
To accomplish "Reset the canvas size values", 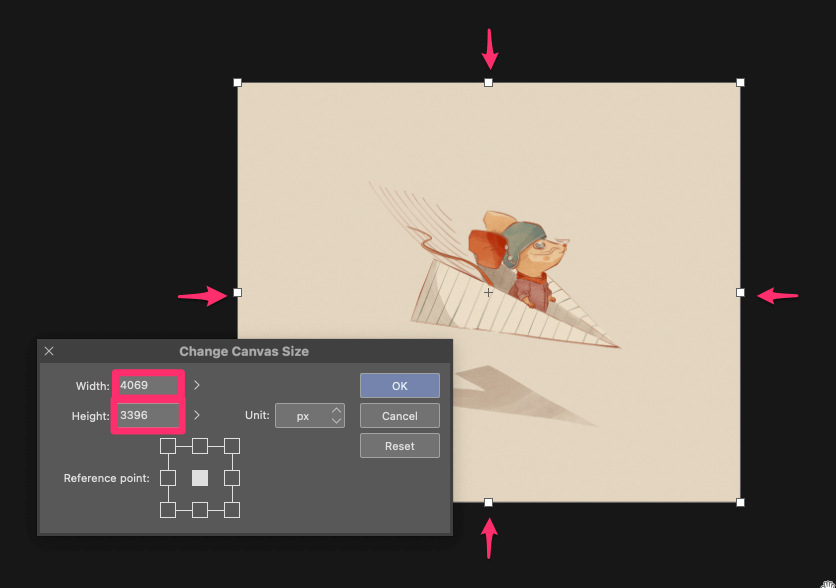I will (399, 445).
